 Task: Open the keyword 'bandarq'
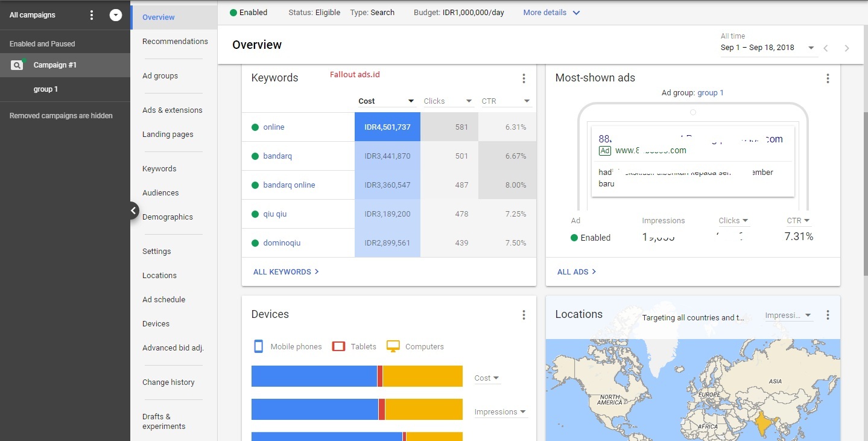coord(277,156)
